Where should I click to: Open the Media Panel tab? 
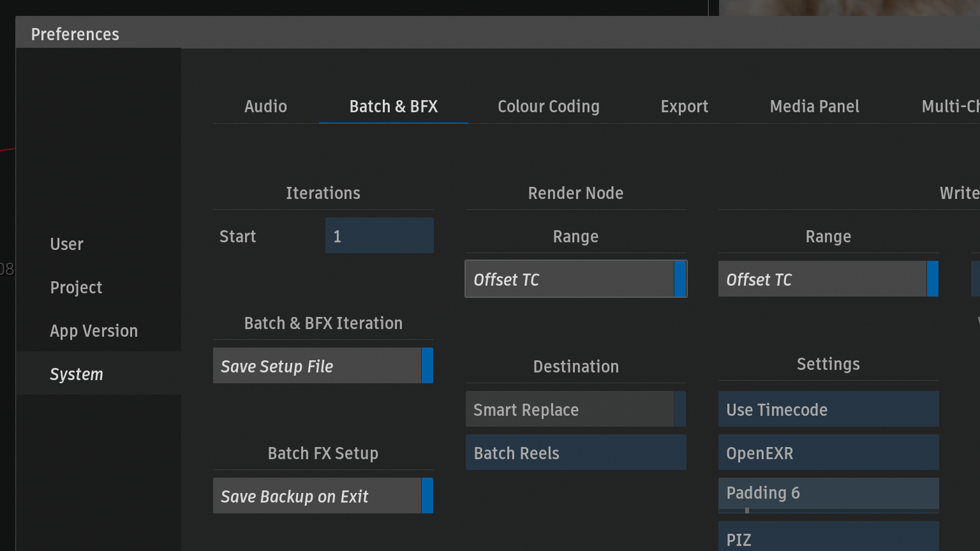point(814,107)
